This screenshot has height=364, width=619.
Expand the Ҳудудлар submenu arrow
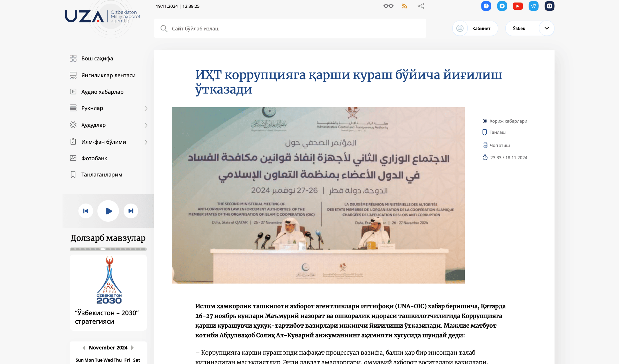pyautogui.click(x=146, y=125)
